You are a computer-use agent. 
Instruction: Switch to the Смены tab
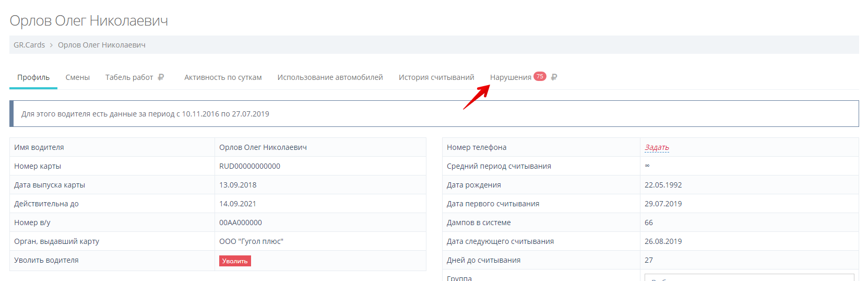pos(78,77)
